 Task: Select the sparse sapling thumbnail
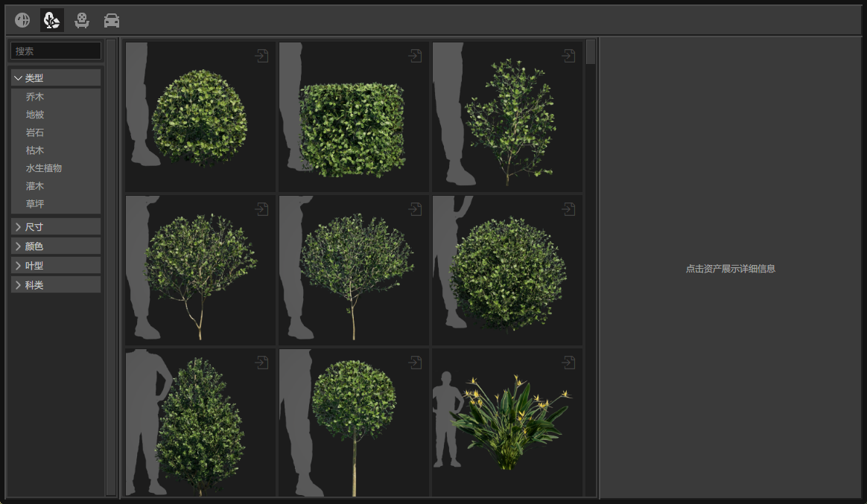click(x=507, y=117)
